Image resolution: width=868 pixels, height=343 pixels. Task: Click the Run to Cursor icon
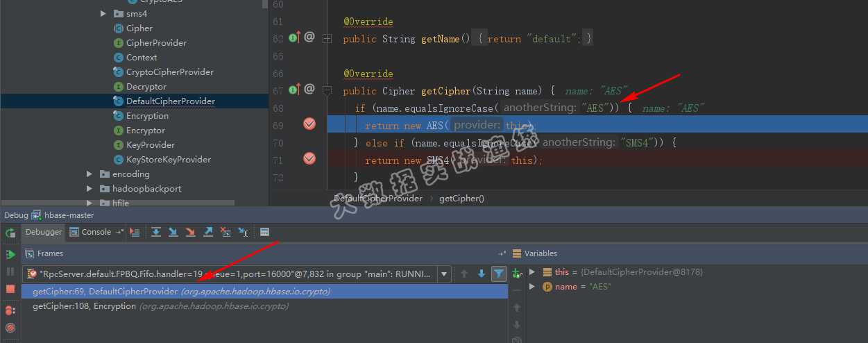point(243,232)
